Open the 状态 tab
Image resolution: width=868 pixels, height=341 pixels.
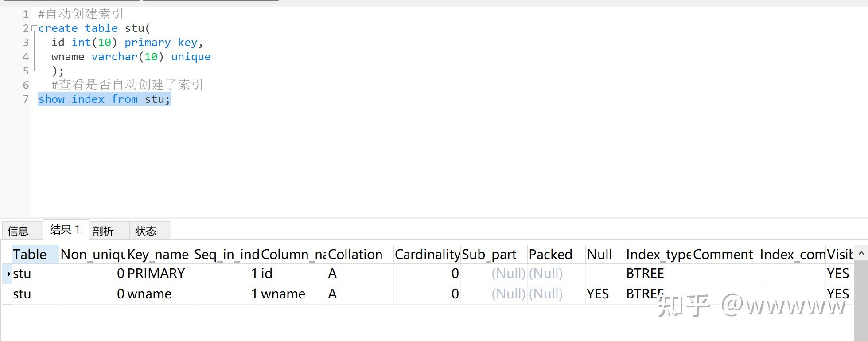146,231
